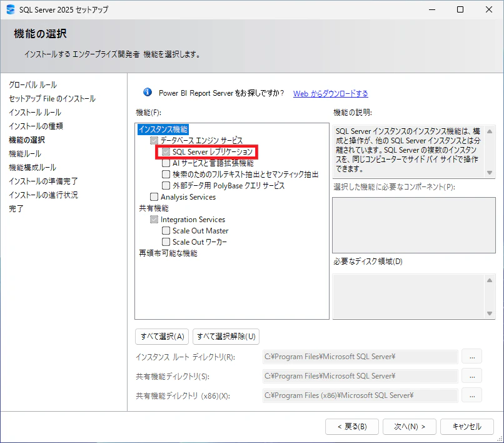Click the 選択した機能に必要なコンポーネント list box
Screen dimensions: 504x443
[x=414, y=225]
